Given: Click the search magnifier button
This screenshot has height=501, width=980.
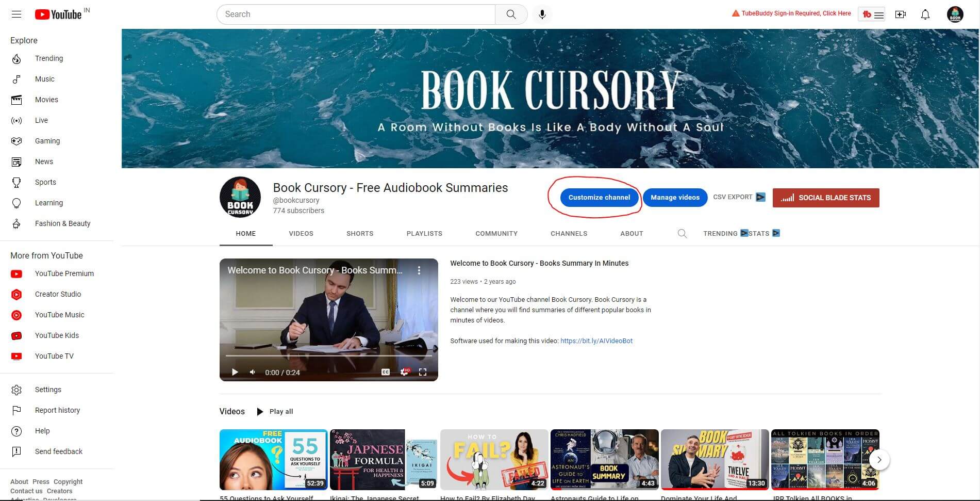Looking at the screenshot, I should point(511,14).
